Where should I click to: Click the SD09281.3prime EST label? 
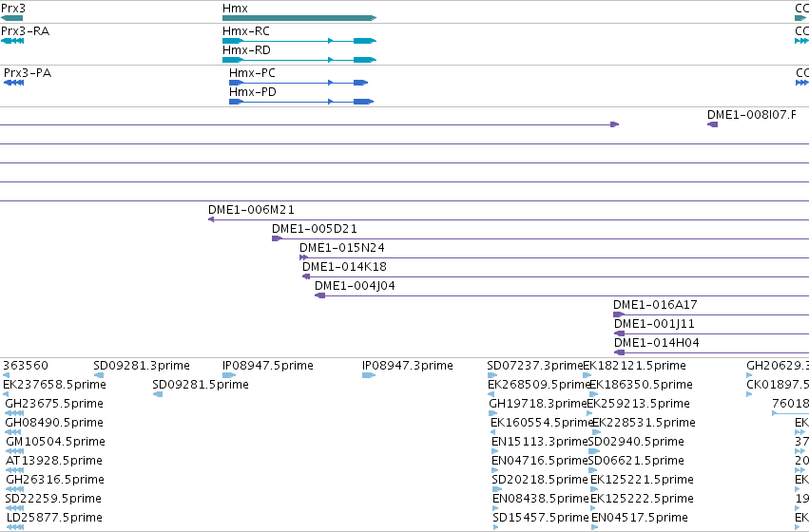(x=142, y=366)
